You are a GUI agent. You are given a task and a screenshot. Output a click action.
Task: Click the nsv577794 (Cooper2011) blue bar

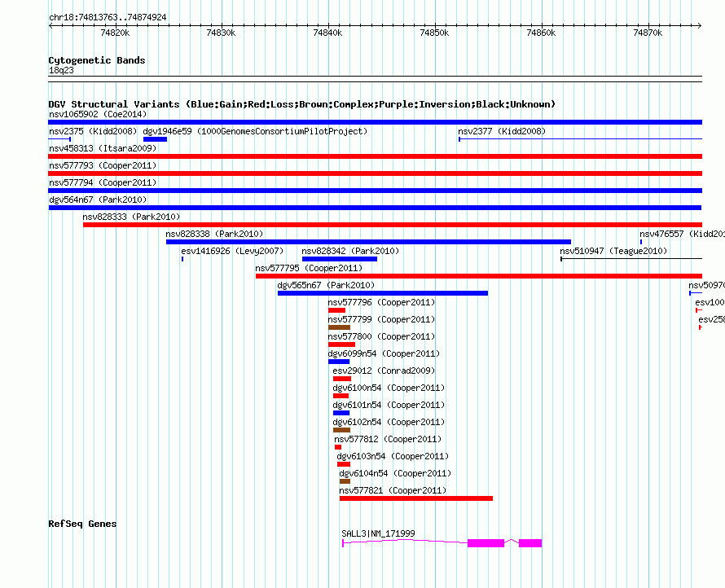pyautogui.click(x=375, y=191)
